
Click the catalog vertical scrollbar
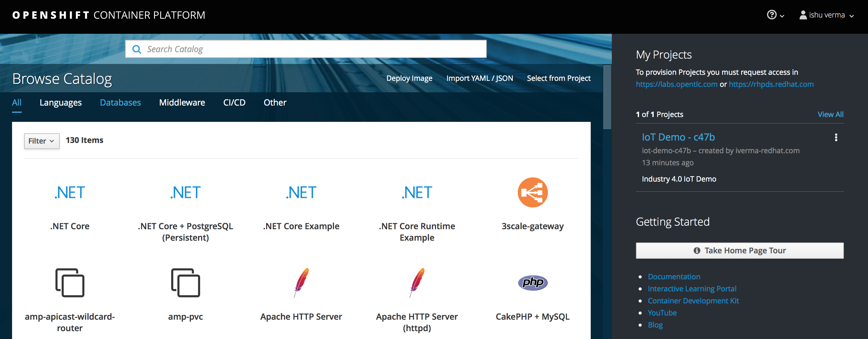[607, 97]
